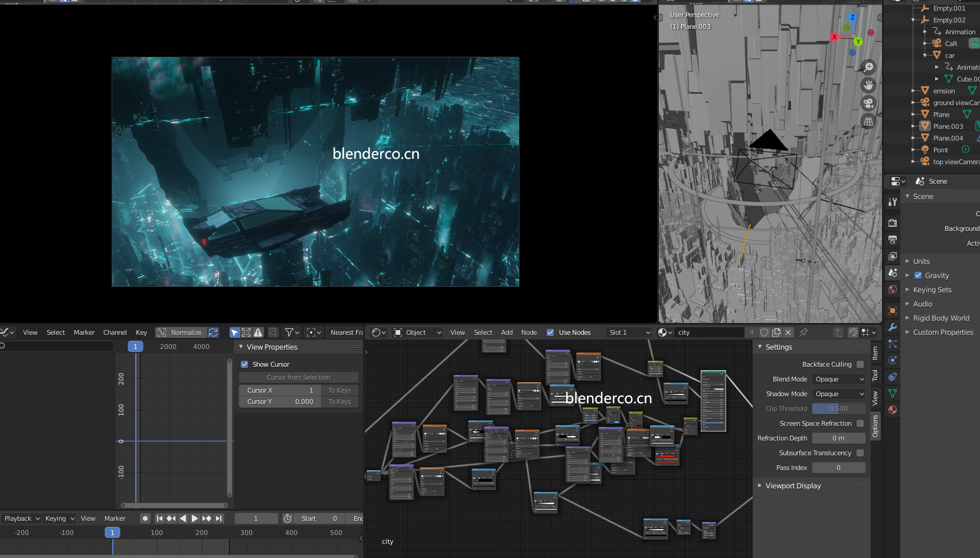Open the Playback dropdown

tap(21, 518)
